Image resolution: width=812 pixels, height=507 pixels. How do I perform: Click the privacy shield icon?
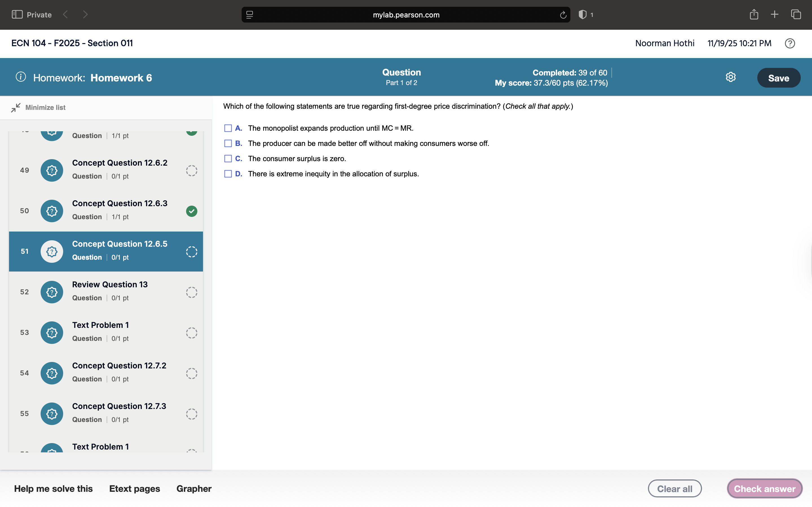click(582, 15)
